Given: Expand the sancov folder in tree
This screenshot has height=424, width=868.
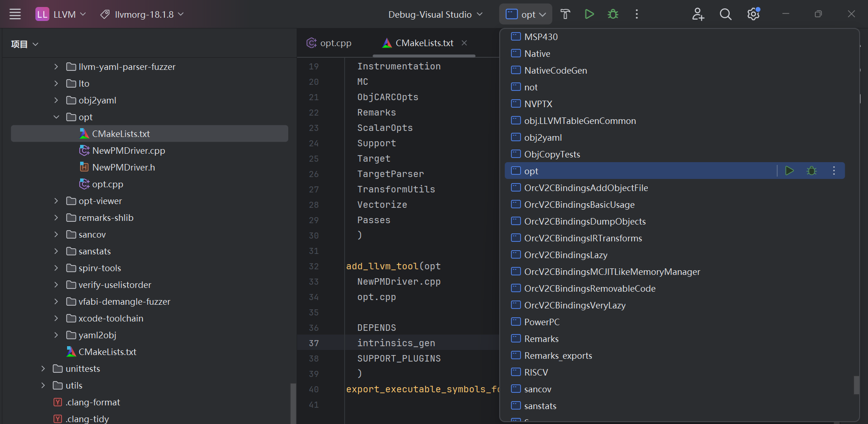Looking at the screenshot, I should coord(56,234).
